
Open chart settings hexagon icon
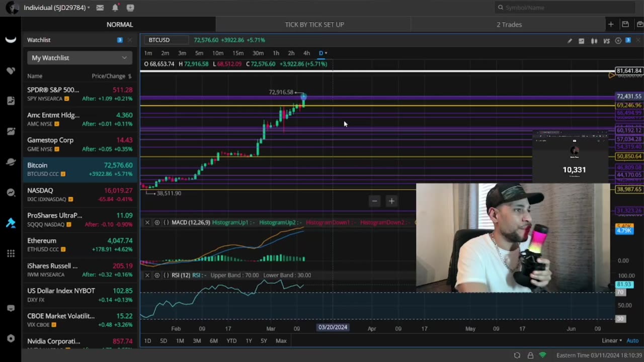point(618,41)
